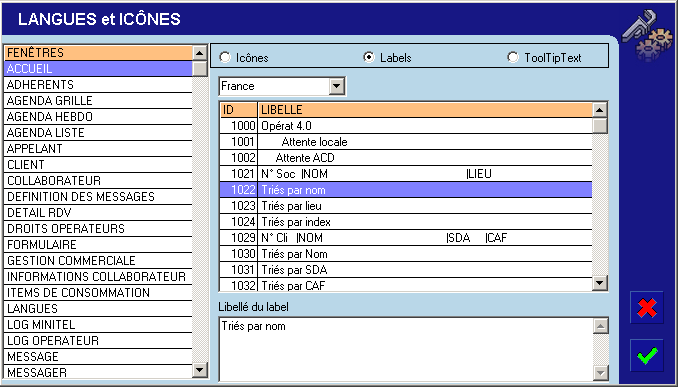The width and height of the screenshot is (678, 387).
Task: Click the ID column header
Action: tap(239, 110)
